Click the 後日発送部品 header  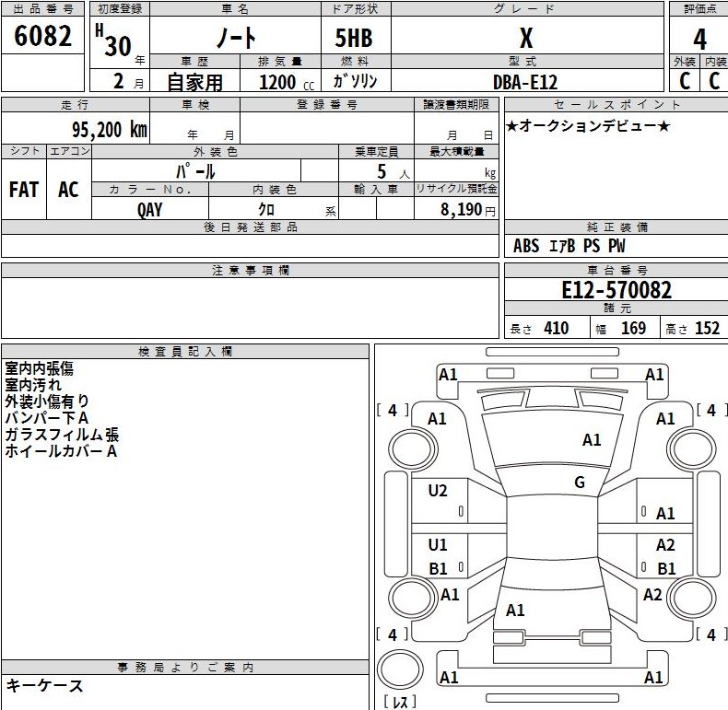click(x=251, y=227)
